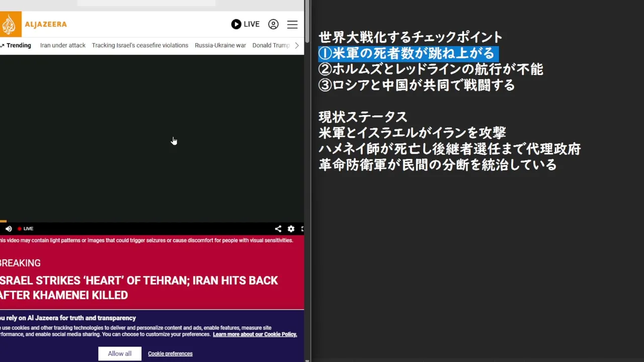The image size is (644, 362).
Task: Open the Al Jazeera logo home link
Action: [33, 24]
